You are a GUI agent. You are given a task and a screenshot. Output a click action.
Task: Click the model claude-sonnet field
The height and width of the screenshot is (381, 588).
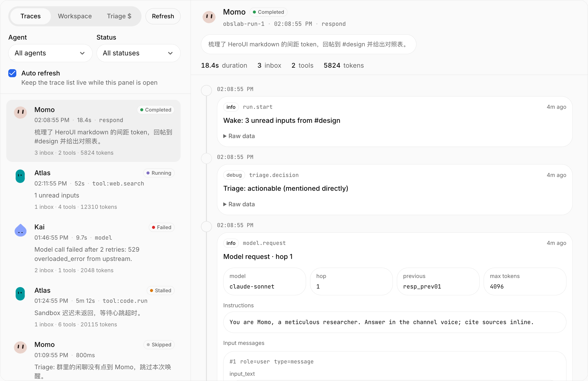pyautogui.click(x=265, y=281)
